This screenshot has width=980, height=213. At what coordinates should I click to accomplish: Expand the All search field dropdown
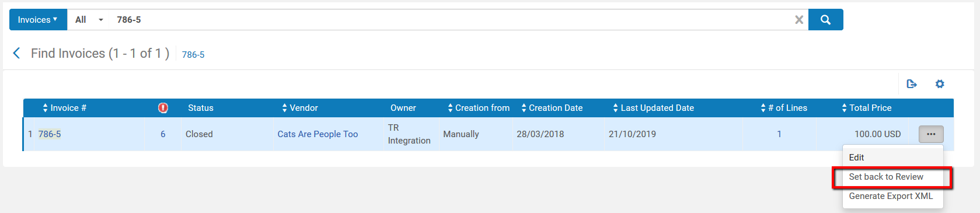pos(89,20)
